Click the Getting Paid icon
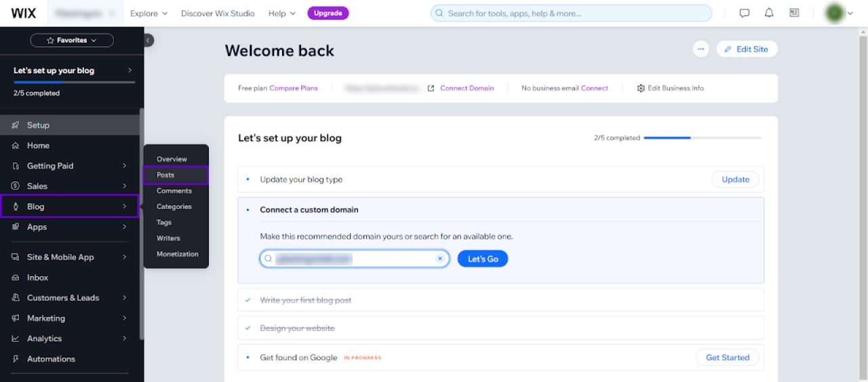The image size is (868, 382). [x=15, y=166]
